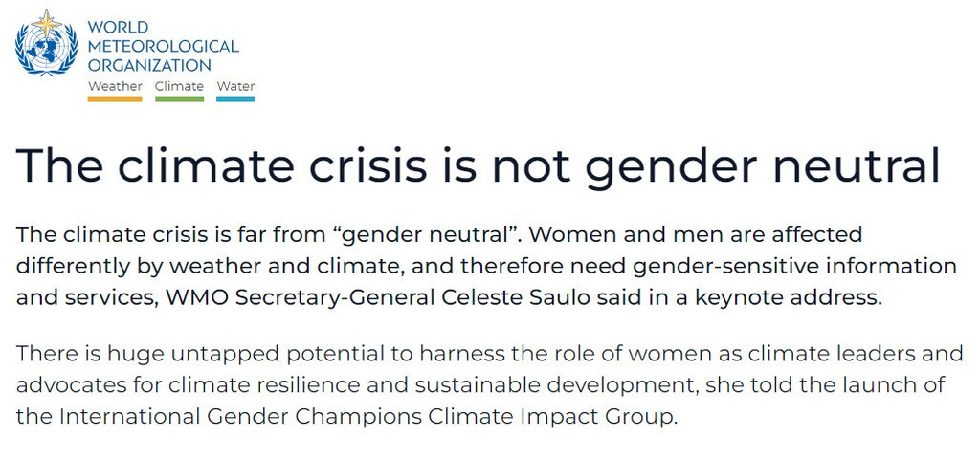Click the WMO globe emblem logo
980x458 pixels.
point(46,50)
